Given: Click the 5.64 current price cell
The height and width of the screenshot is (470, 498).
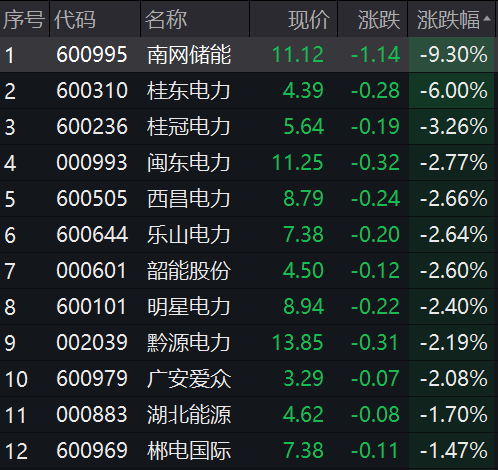Looking at the screenshot, I should click(303, 126).
